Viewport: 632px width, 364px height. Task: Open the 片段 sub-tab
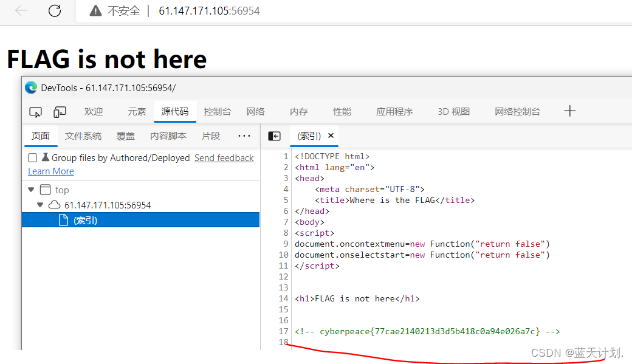pyautogui.click(x=211, y=136)
